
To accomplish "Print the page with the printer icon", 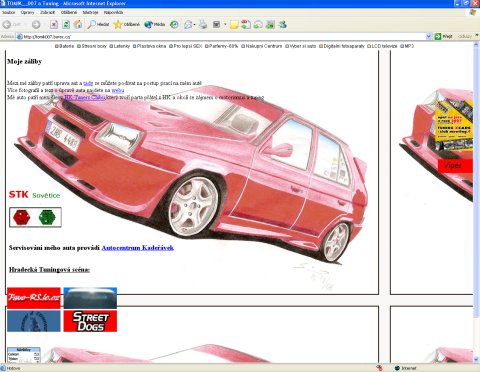I will coord(203,24).
